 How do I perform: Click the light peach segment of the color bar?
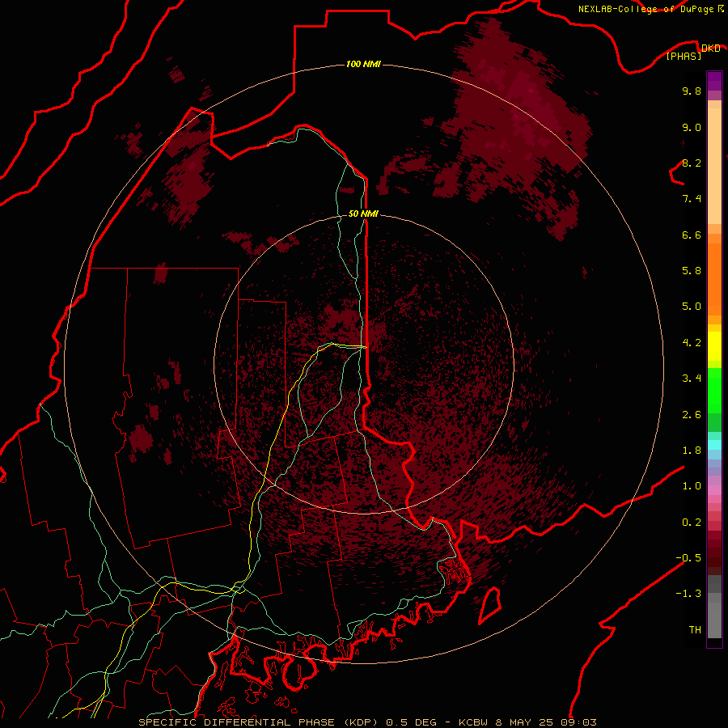click(714, 166)
